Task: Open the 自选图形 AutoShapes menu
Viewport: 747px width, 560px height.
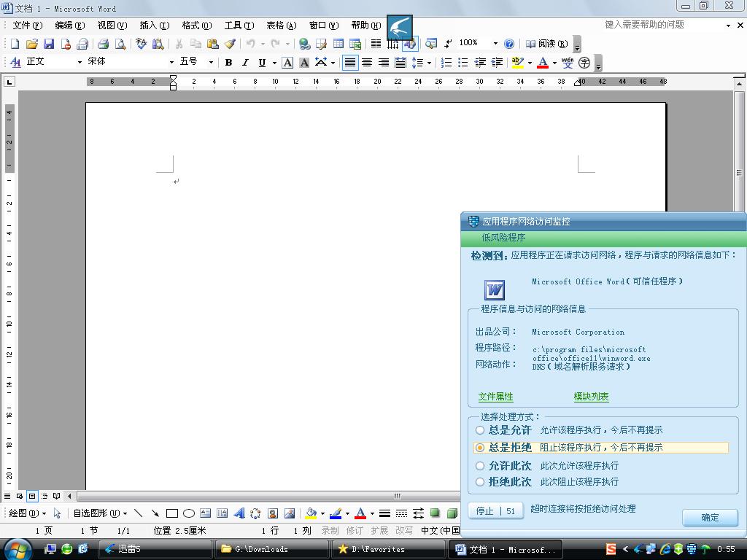Action: click(x=100, y=513)
